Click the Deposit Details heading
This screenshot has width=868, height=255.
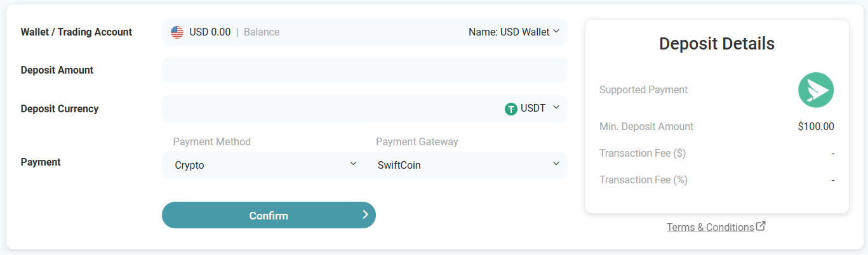tap(717, 44)
